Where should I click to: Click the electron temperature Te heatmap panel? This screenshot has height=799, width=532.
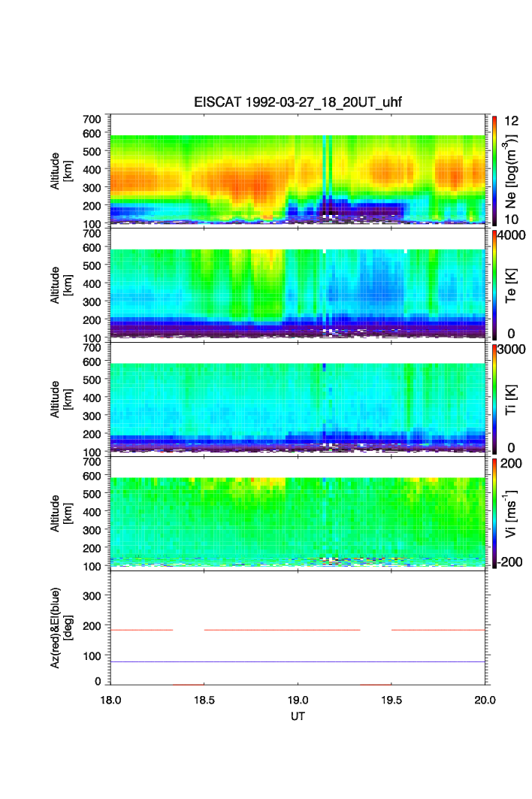pyautogui.click(x=298, y=293)
